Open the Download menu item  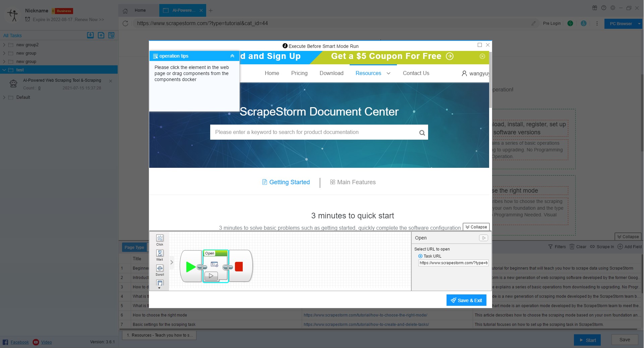point(331,73)
